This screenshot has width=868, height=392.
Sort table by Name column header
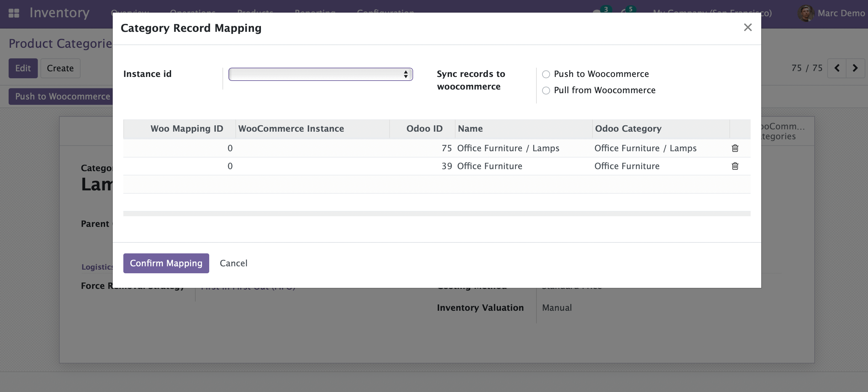(470, 129)
